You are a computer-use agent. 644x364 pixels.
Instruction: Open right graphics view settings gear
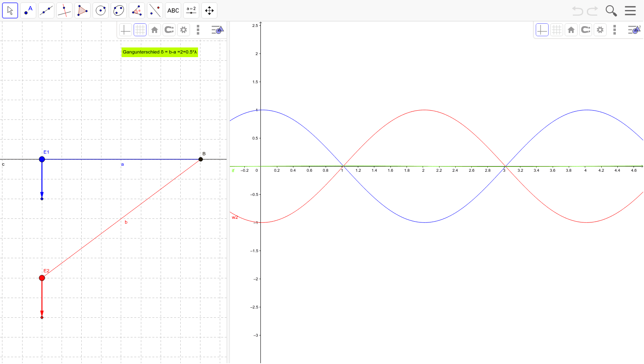click(x=600, y=30)
